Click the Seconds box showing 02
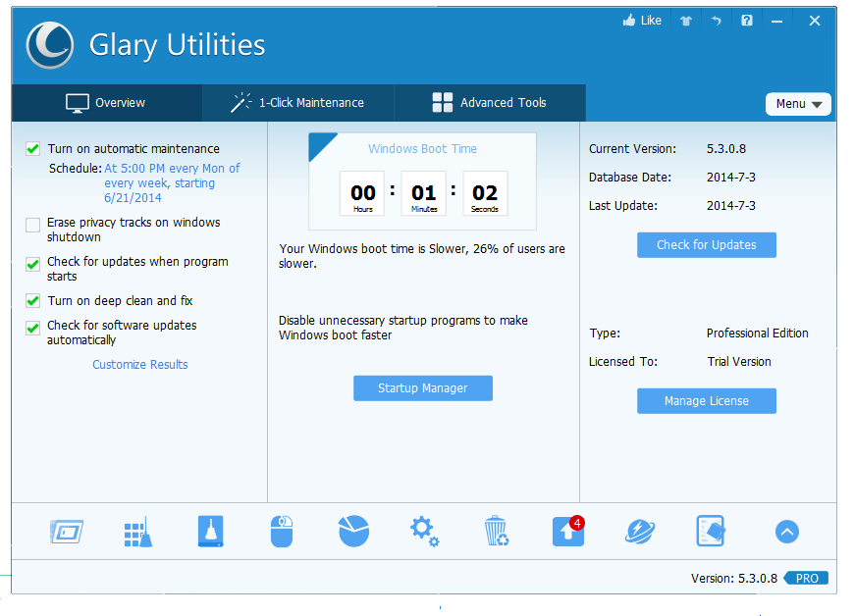The image size is (854, 616). (485, 193)
